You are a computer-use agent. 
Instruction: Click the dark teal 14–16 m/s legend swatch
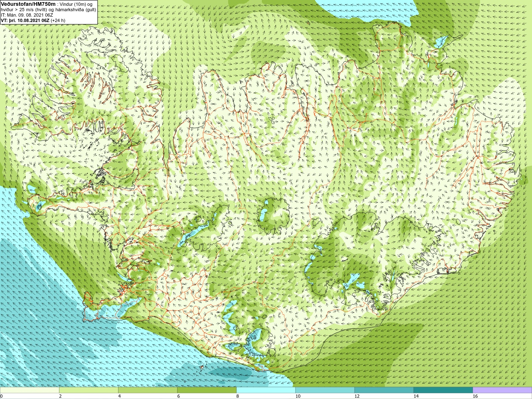443,390
